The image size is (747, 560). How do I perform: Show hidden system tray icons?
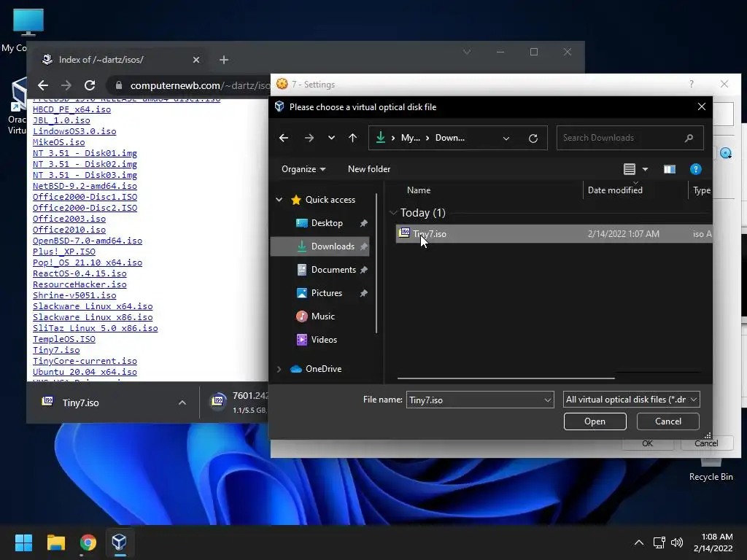(x=639, y=542)
